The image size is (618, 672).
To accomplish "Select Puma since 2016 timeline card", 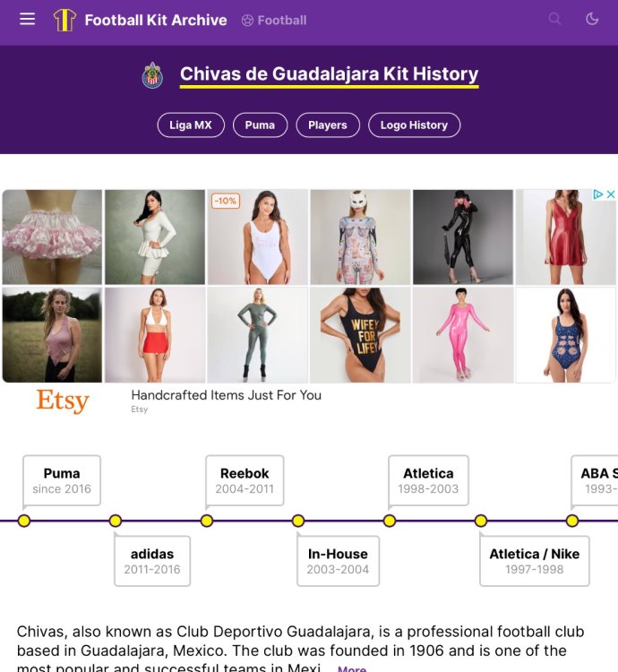I will click(62, 480).
